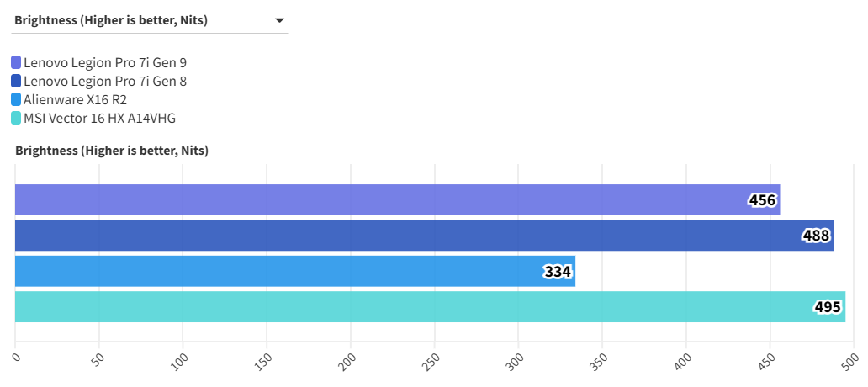The height and width of the screenshot is (387, 868).
Task: Click the Alienware X16 R2 legend swatch
Action: 16,99
